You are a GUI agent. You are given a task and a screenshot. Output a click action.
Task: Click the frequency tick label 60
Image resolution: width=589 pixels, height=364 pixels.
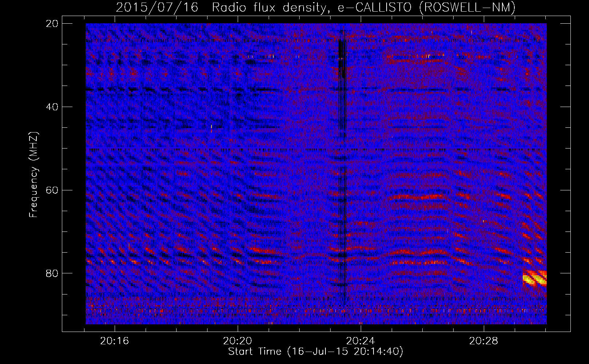(x=52, y=190)
